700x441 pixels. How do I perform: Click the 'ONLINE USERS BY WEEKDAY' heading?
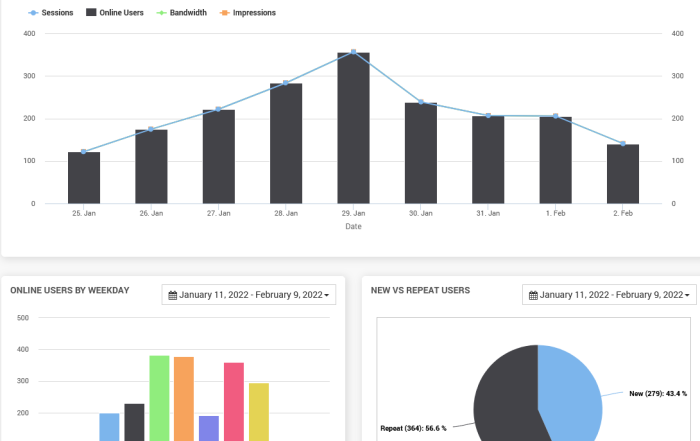click(70, 291)
